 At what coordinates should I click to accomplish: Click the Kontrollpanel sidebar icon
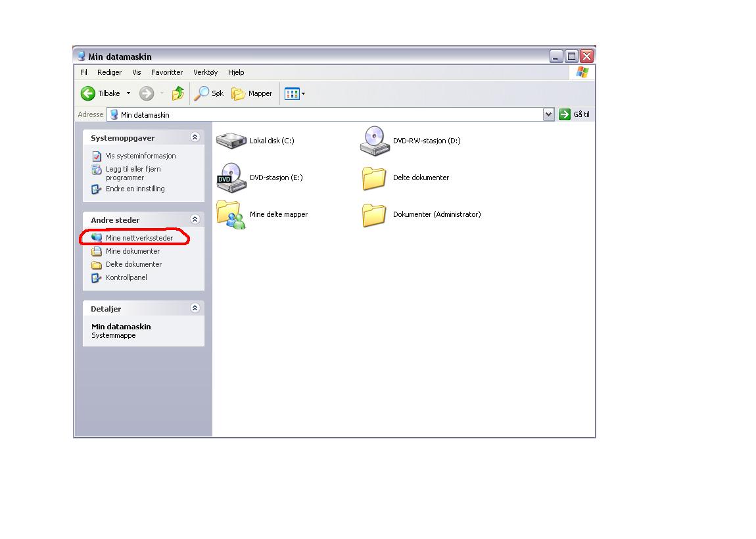97,277
